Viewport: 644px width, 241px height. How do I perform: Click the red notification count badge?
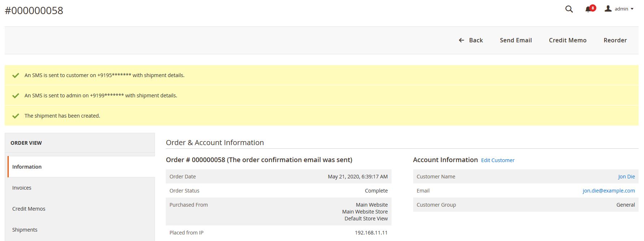593,8
